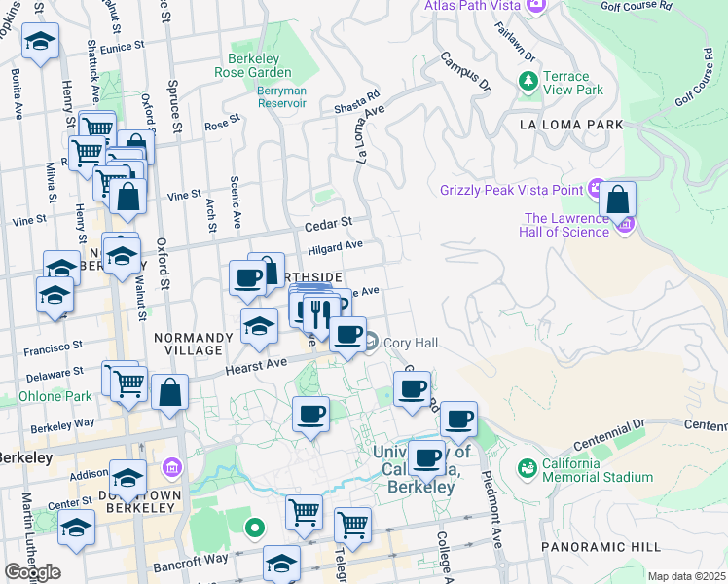The width and height of the screenshot is (728, 584).
Task: Click the Cedar St street label
Action: [x=329, y=224]
